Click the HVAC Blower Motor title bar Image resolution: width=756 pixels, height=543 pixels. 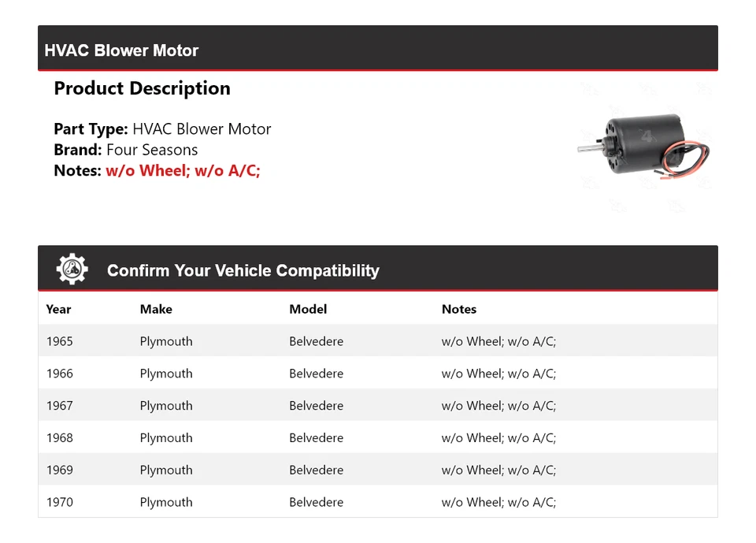point(121,50)
